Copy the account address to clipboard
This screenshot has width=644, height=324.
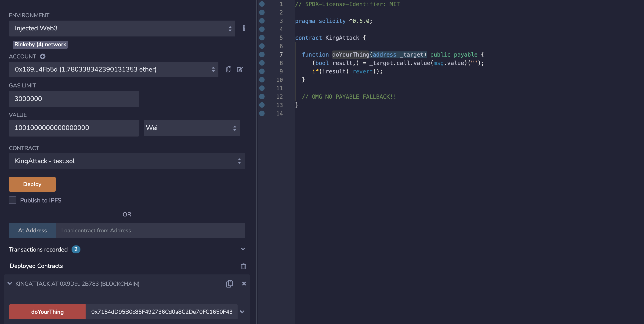click(228, 69)
